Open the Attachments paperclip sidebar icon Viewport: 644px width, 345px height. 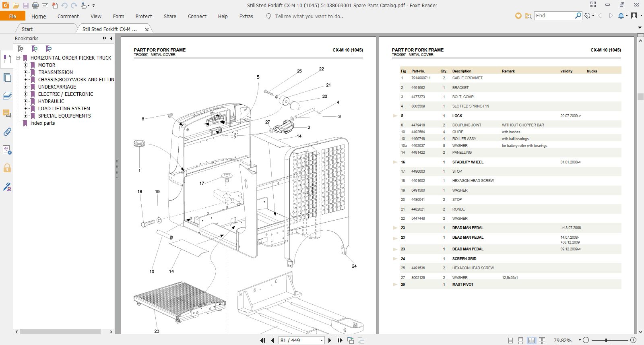pyautogui.click(x=7, y=132)
